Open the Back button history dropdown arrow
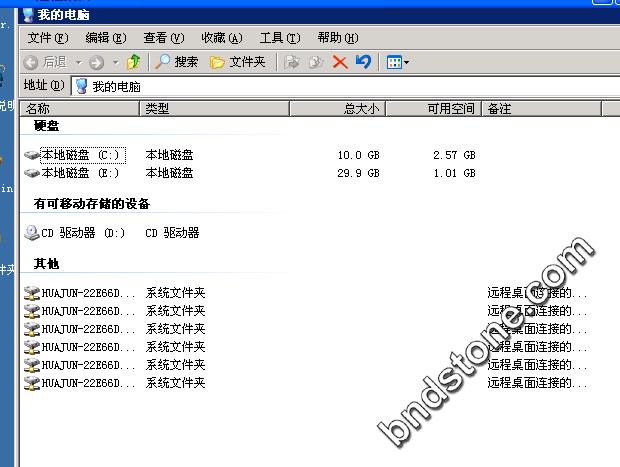Screen dimensions: 620x467 (78, 62)
